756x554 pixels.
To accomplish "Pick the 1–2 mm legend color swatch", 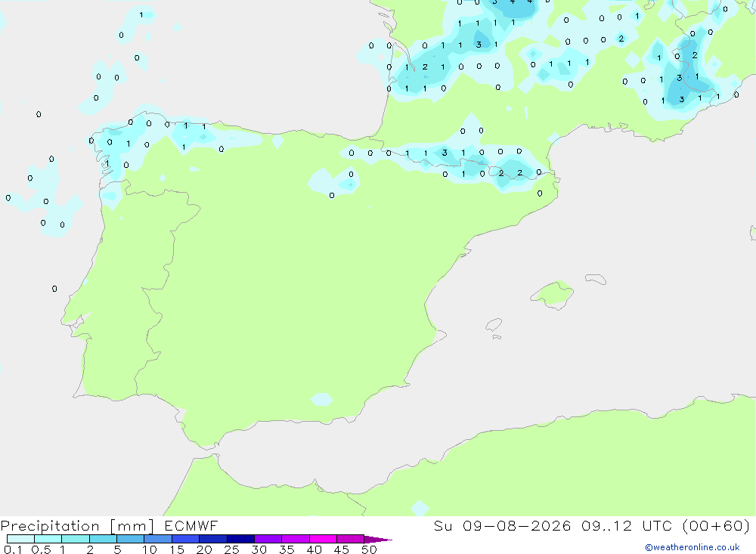I will pyautogui.click(x=75, y=539).
